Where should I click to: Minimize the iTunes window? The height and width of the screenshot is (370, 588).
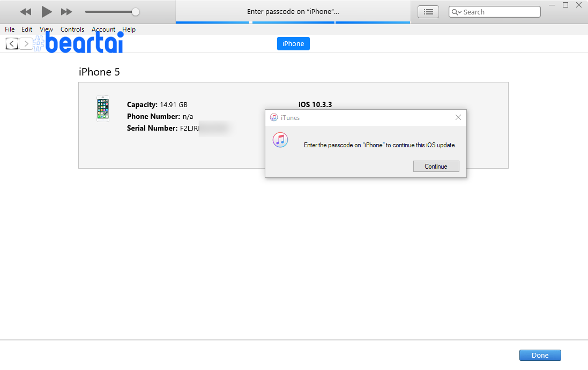coord(552,5)
